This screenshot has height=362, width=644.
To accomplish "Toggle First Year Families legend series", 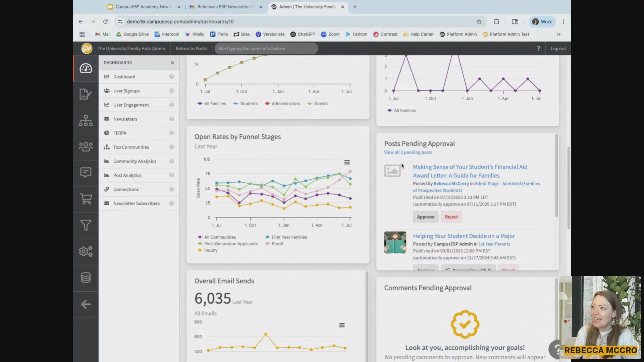I will (289, 237).
